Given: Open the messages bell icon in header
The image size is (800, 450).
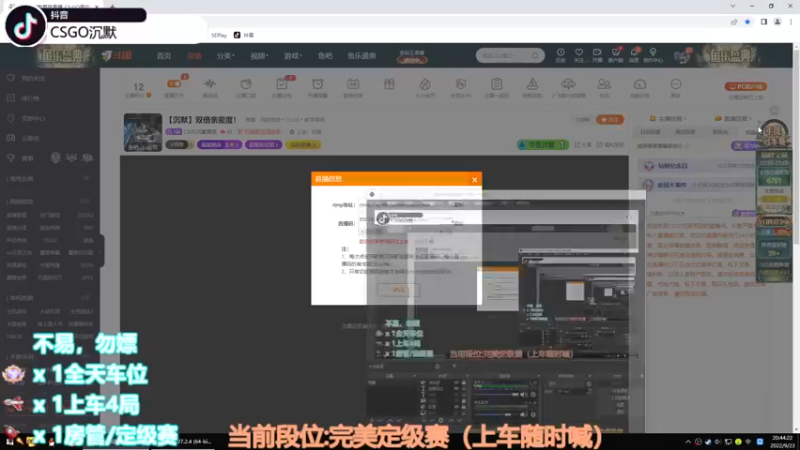Looking at the screenshot, I should click(634, 52).
